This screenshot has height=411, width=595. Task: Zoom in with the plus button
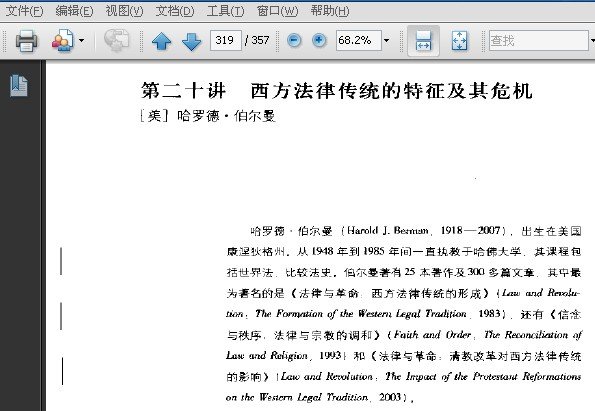point(319,40)
